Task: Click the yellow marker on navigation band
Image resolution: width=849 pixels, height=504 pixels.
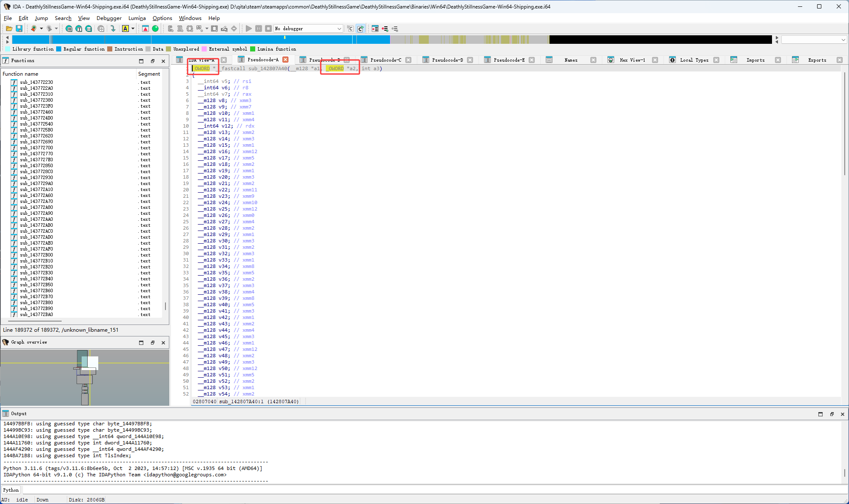Action: 285,37
